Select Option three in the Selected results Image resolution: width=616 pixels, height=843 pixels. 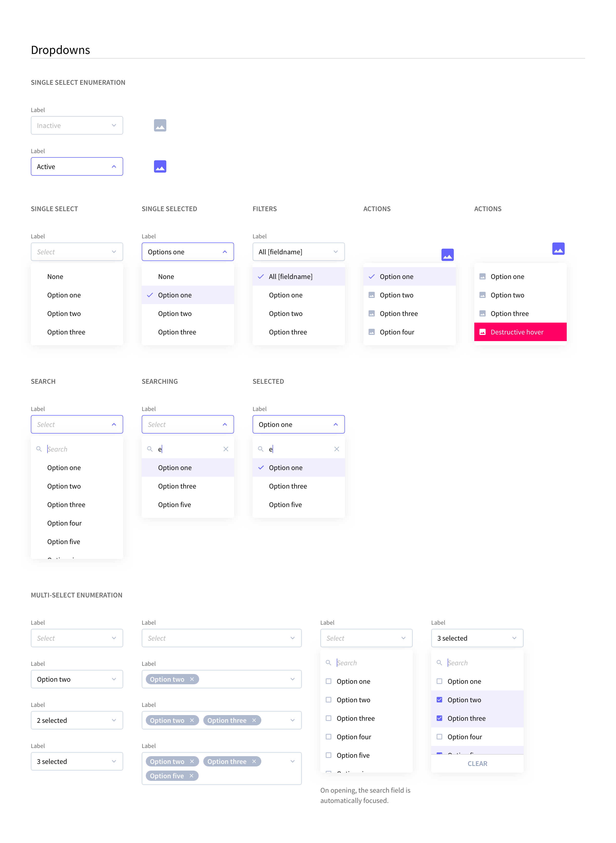click(298, 486)
